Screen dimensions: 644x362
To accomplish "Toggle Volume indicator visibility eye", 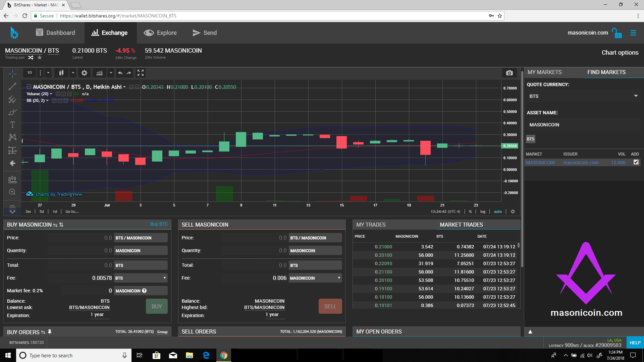I will (58, 94).
